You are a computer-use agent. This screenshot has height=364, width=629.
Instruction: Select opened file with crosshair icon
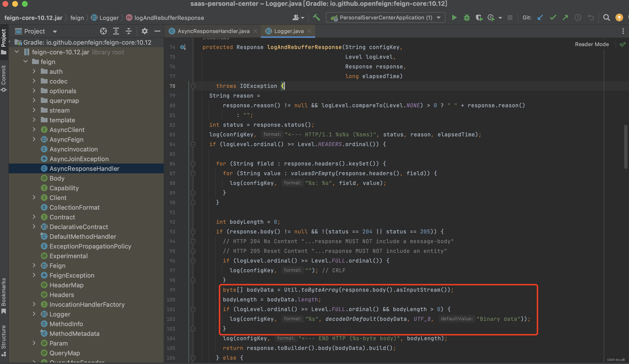click(103, 31)
